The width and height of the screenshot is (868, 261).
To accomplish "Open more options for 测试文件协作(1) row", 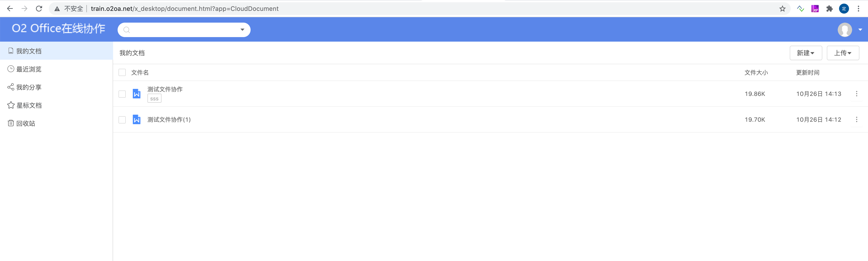I will [856, 120].
